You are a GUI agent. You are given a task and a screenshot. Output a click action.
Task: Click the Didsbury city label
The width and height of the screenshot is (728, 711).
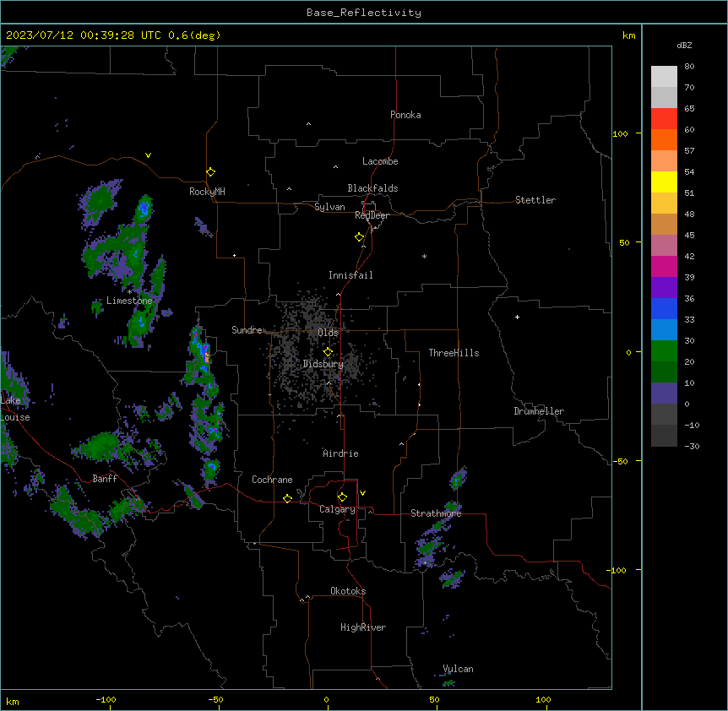point(323,364)
